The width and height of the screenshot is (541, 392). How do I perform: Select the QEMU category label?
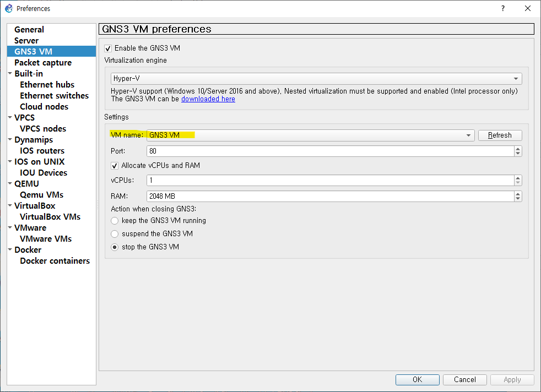[x=26, y=184]
